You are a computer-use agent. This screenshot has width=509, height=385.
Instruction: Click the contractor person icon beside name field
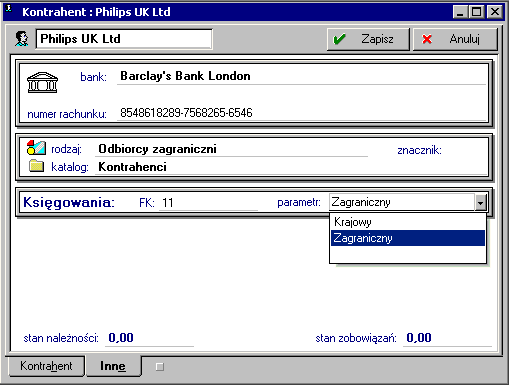22,39
